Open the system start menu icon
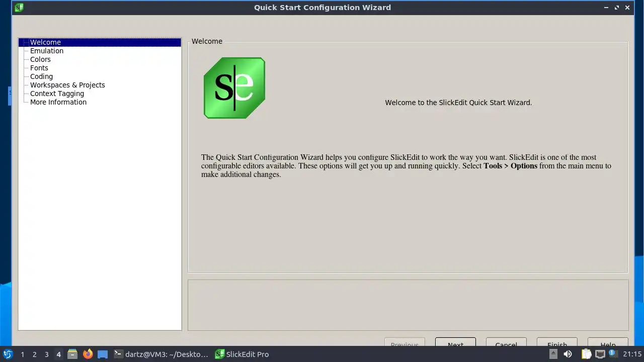 pos(8,354)
